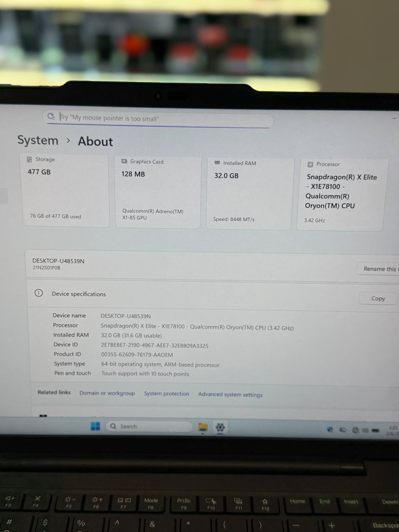Select the 21N2S01F0B model text

pyautogui.click(x=47, y=268)
